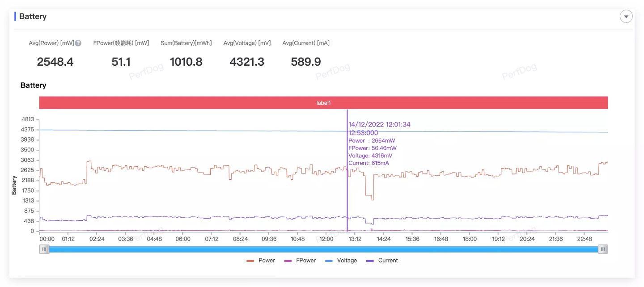Click the 4813 value on the y-axis

pyautogui.click(x=28, y=119)
